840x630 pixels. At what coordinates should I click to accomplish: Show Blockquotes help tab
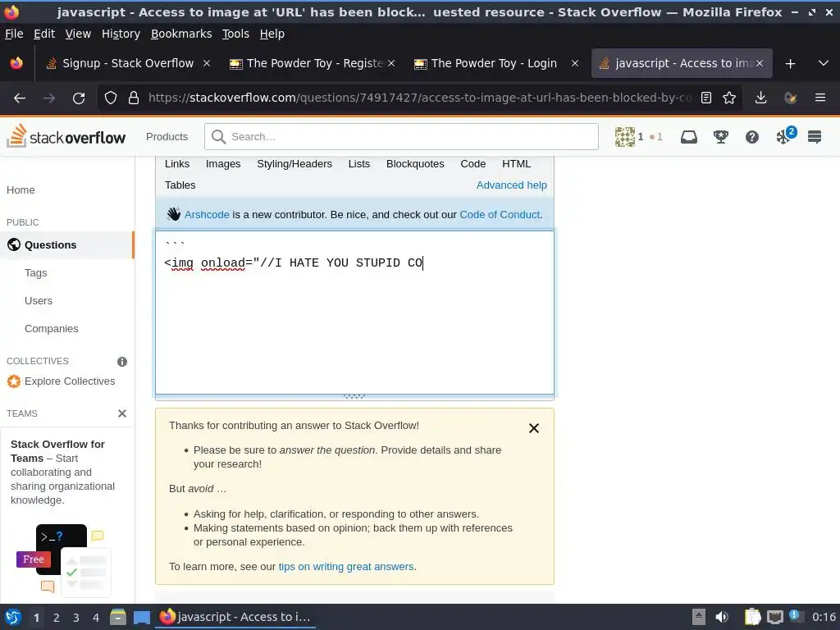[415, 164]
